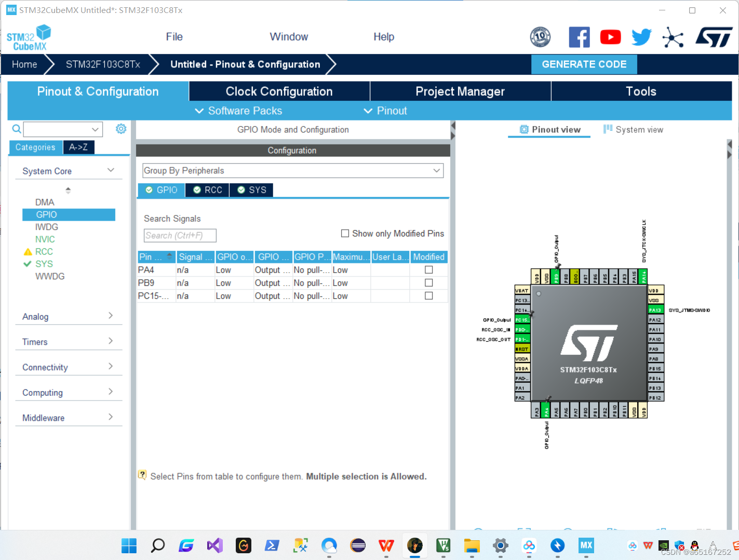Image resolution: width=739 pixels, height=560 pixels.
Task: Select RCC peripheral tab
Action: [x=208, y=190]
